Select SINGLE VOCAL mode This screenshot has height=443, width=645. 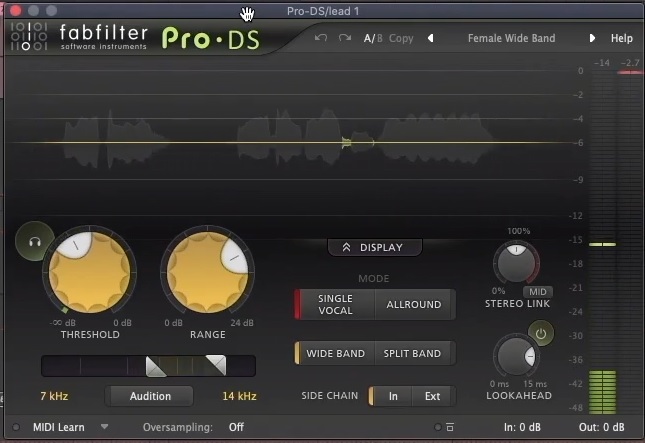[x=335, y=304]
